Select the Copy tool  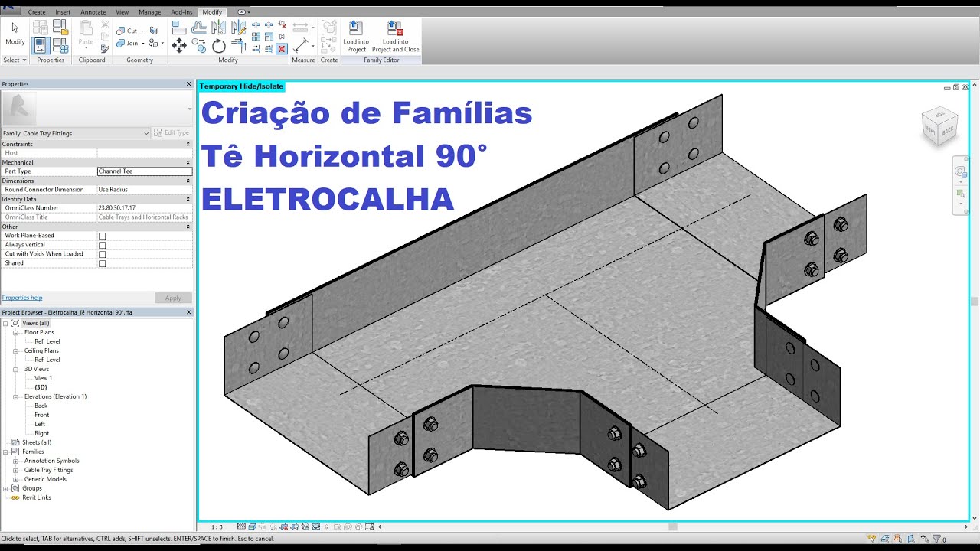click(198, 45)
